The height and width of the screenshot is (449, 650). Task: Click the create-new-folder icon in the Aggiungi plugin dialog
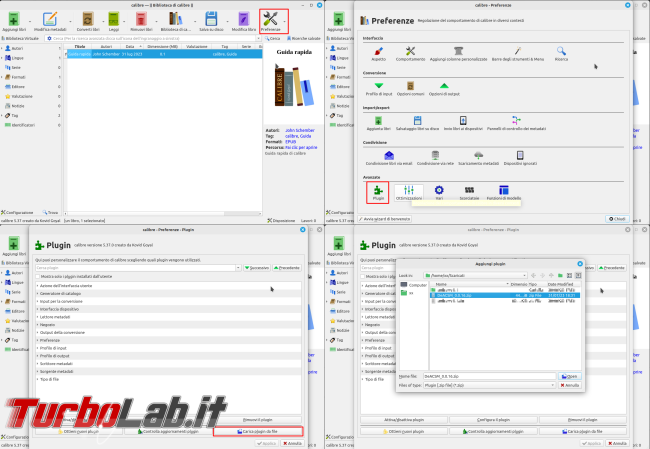pyautogui.click(x=560, y=276)
